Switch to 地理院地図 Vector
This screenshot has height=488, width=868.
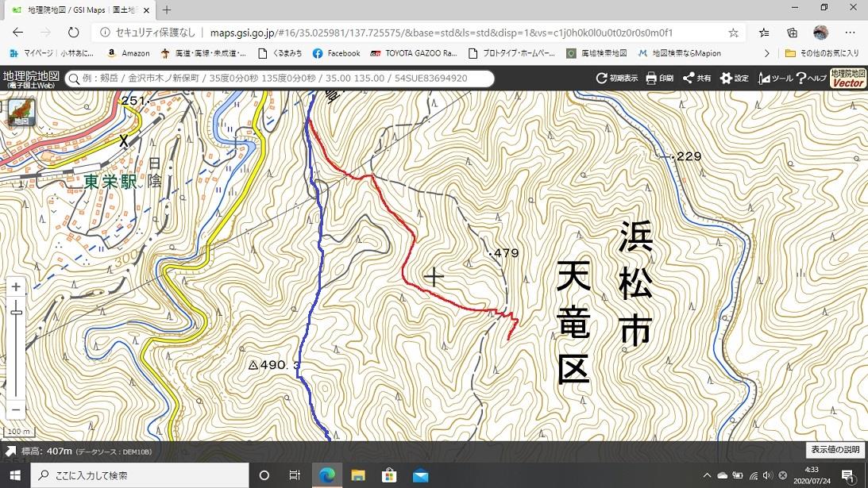(848, 79)
